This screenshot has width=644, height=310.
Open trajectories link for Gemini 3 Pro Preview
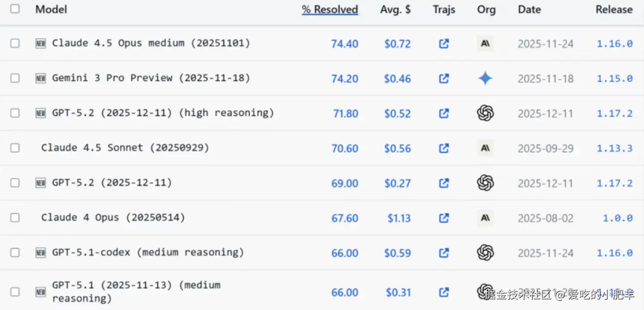click(444, 79)
